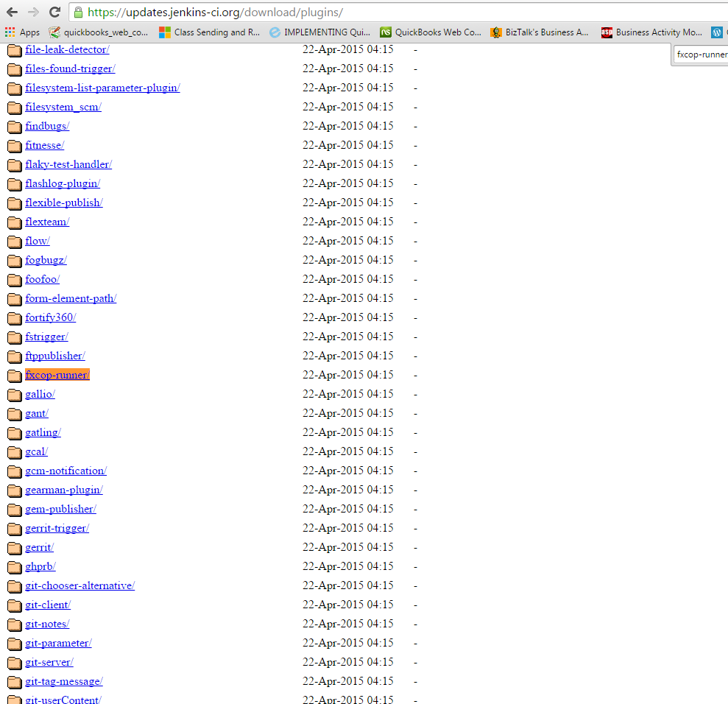The image size is (728, 704).
Task: Click the folder icon beside git-server/
Action: [15, 663]
